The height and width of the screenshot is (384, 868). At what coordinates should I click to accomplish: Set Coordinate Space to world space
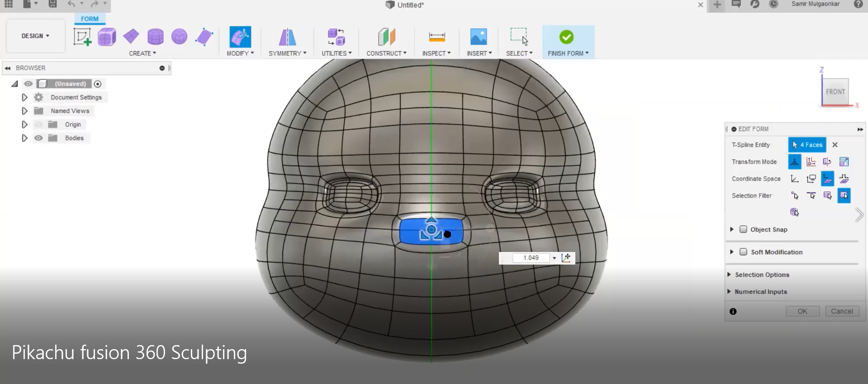click(795, 179)
